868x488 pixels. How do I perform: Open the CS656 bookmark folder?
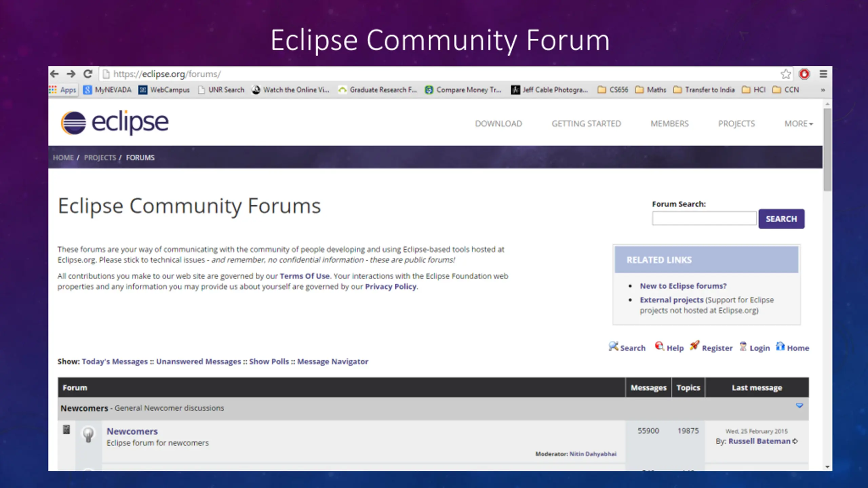613,90
